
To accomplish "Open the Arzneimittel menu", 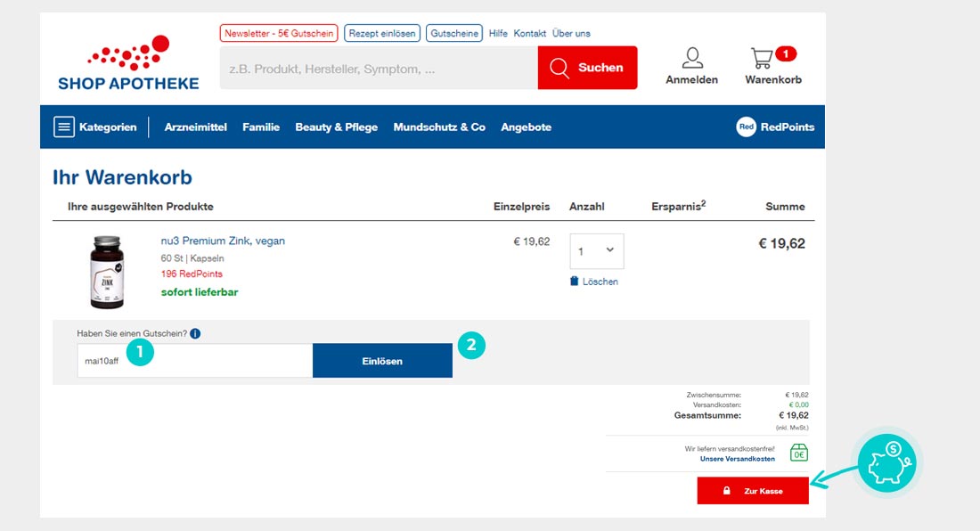I will [x=196, y=127].
